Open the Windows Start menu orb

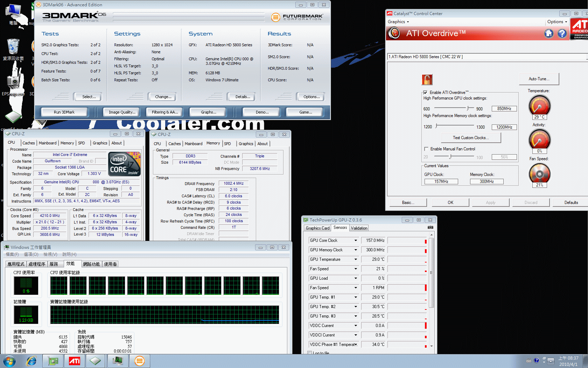9,361
